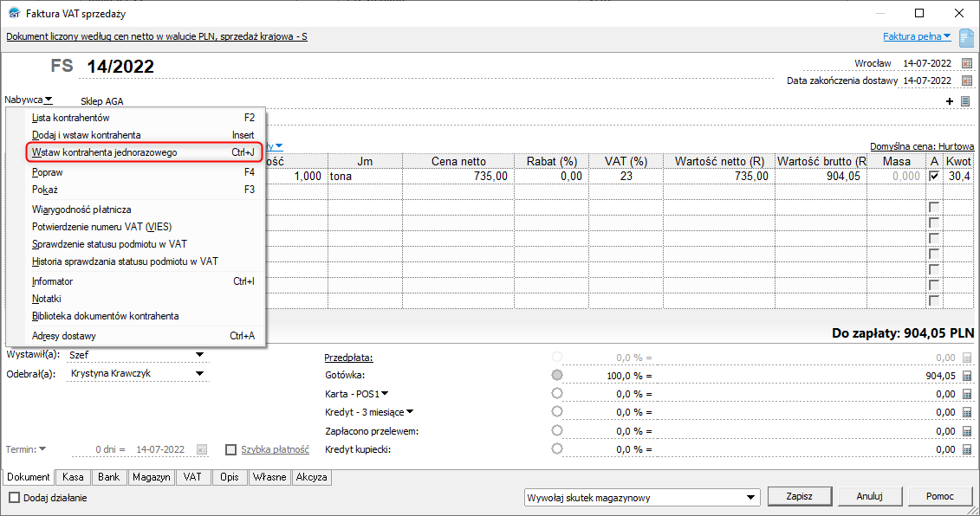Select the Zapłacono przelewem radio button
This screenshot has height=516, width=980.
pos(556,430)
